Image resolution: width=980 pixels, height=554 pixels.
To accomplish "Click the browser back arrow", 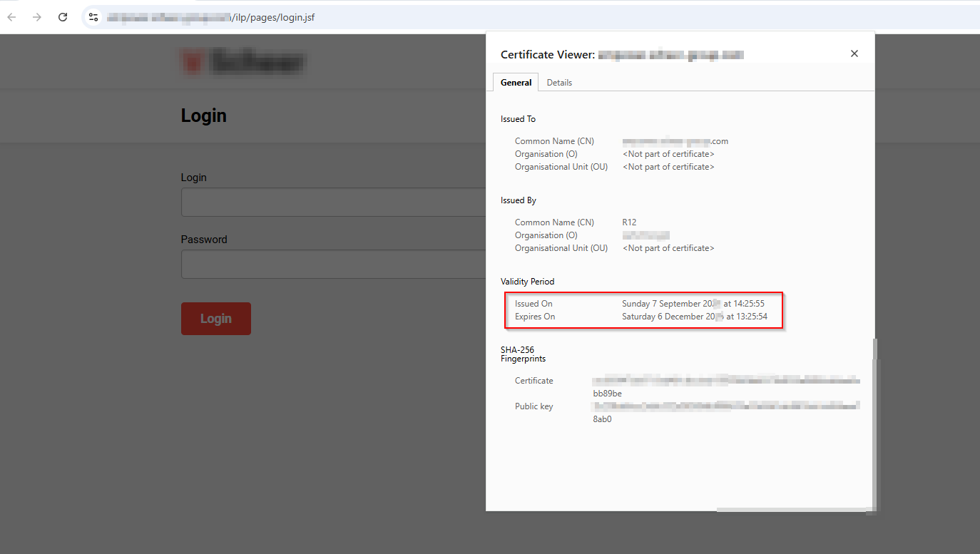I will pos(11,17).
